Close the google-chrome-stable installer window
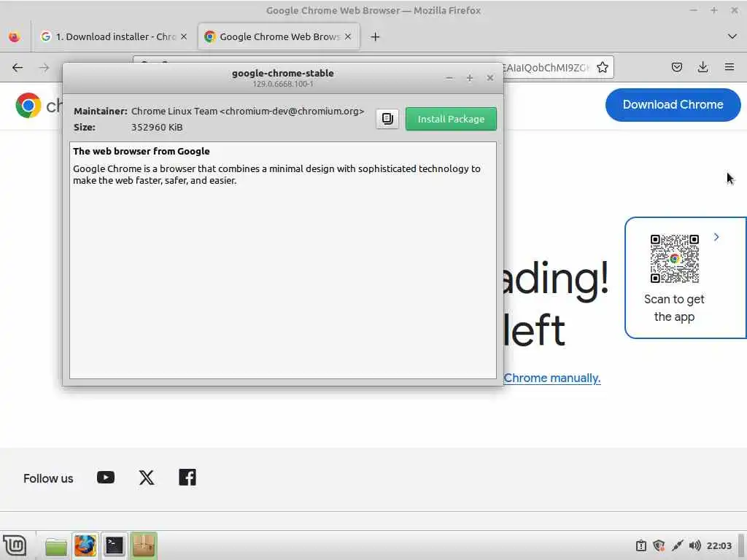This screenshot has height=560, width=747. tap(489, 77)
